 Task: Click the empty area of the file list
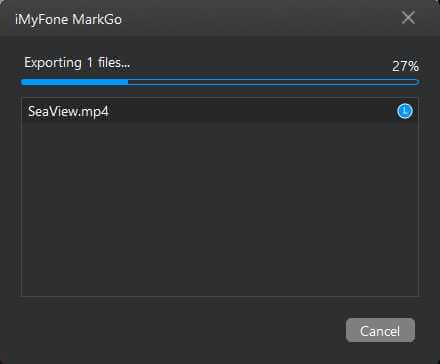[220, 208]
